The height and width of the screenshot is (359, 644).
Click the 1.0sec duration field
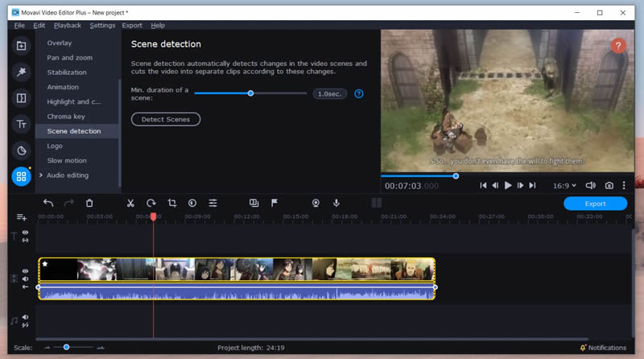click(x=330, y=94)
